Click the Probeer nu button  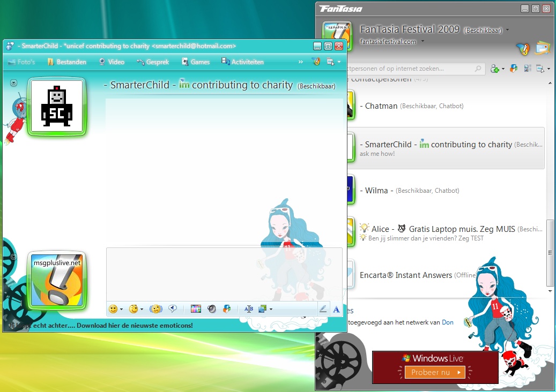(435, 372)
